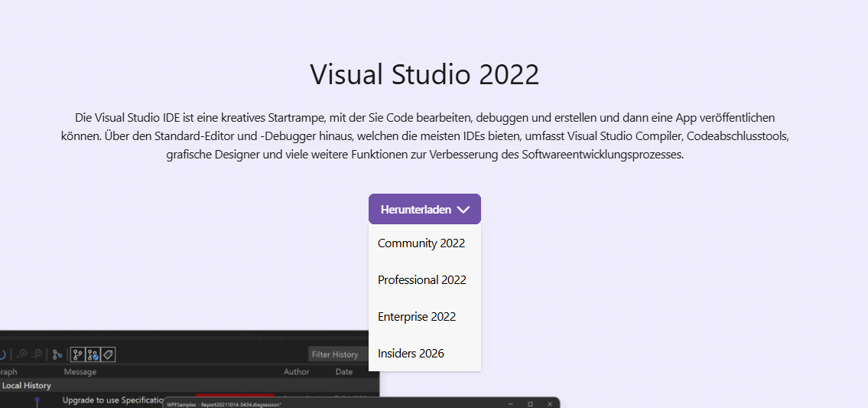The height and width of the screenshot is (408, 868).
Task: Sort by the Author column header
Action: (x=297, y=372)
